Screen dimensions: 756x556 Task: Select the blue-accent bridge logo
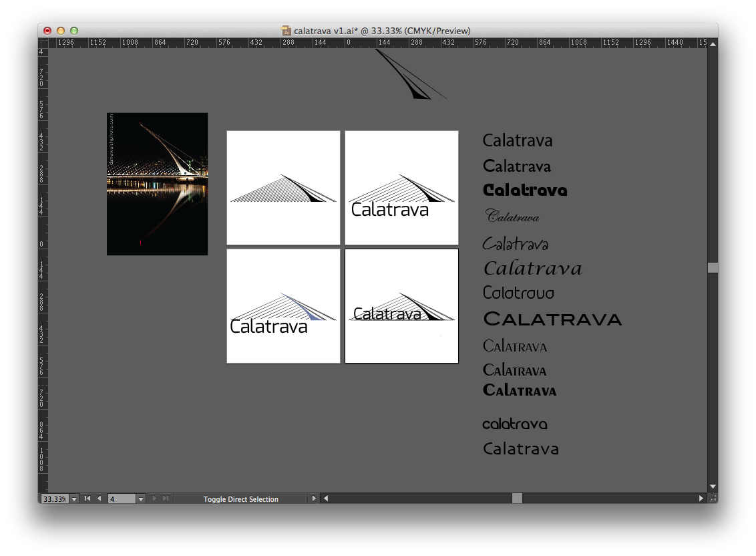tap(283, 307)
